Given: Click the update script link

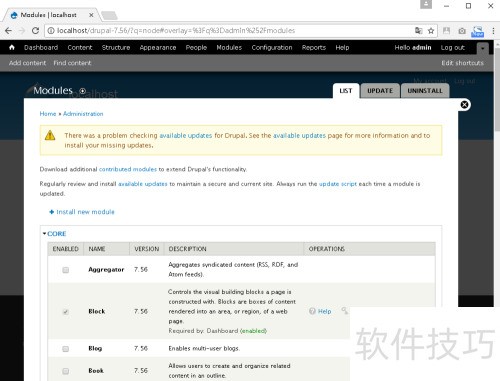Looking at the screenshot, I should [338, 184].
